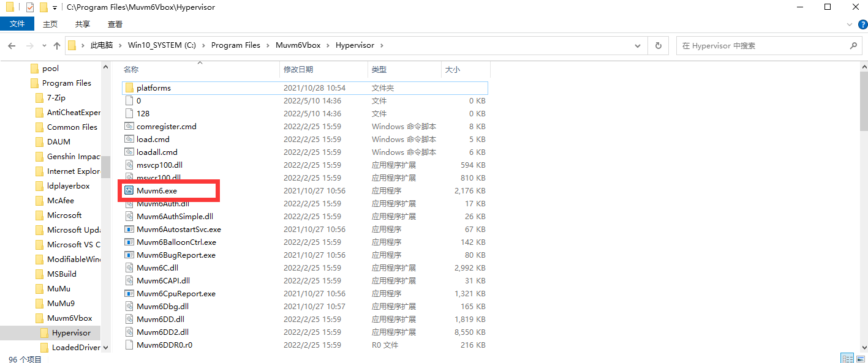The image size is (868, 363).
Task: Go up one folder level
Action: point(57,46)
